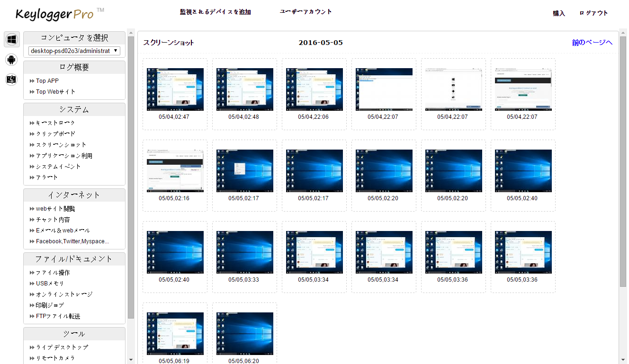Open 印刷ジョブ log
The image size is (629, 364).
(50, 305)
